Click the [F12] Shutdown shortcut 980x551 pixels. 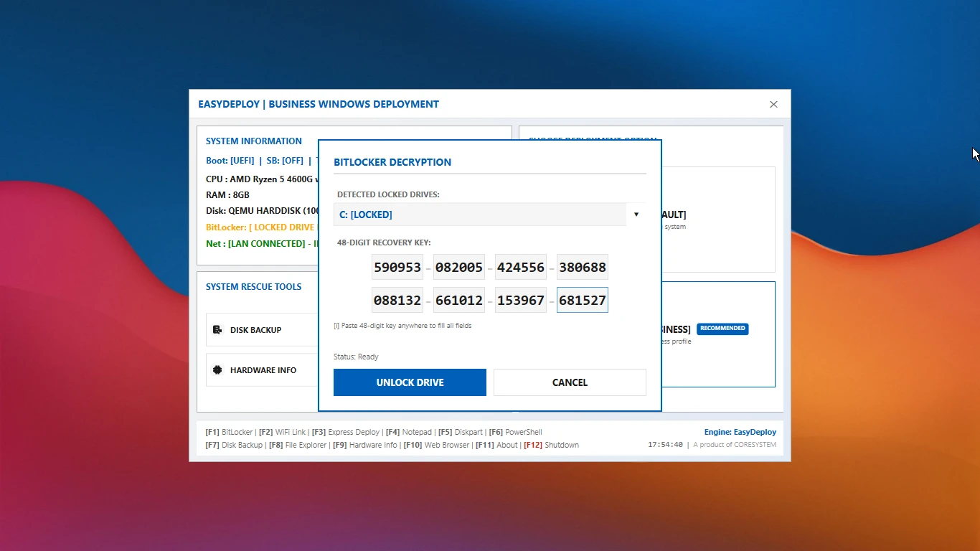551,446
